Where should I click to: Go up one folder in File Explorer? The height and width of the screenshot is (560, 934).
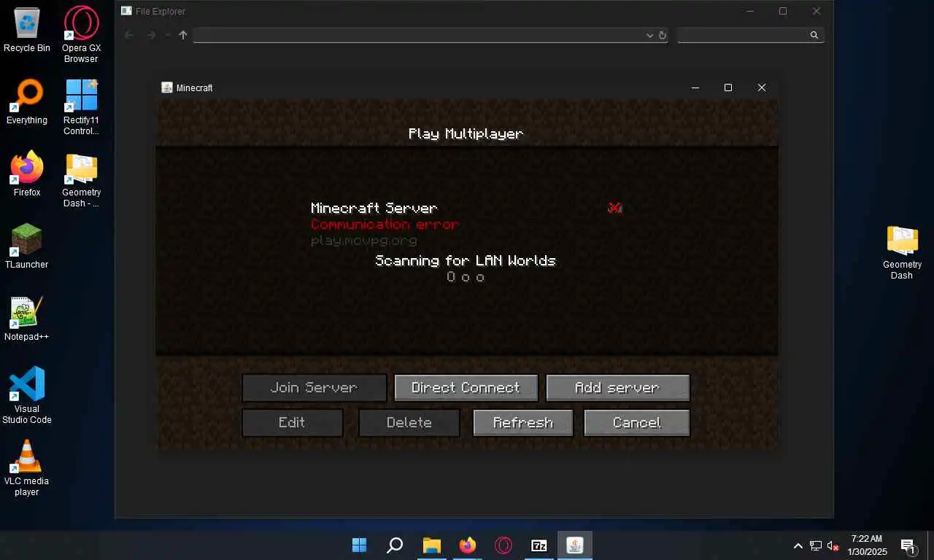(183, 35)
